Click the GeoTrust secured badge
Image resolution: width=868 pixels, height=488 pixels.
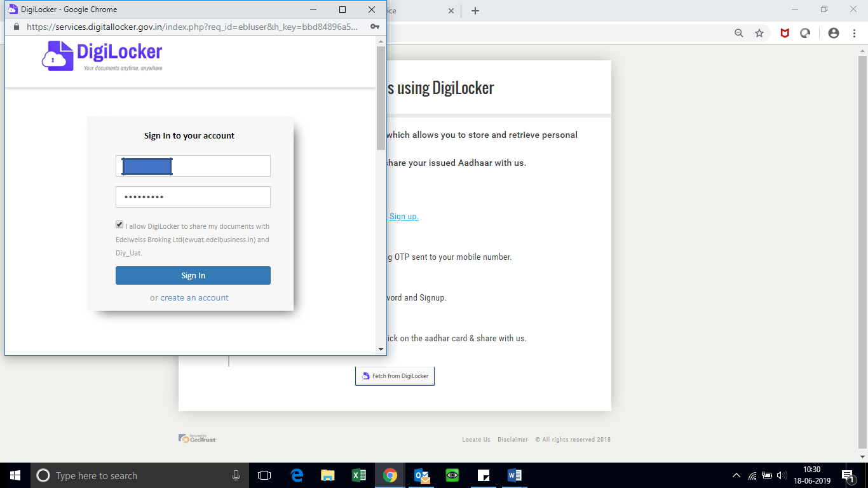[x=198, y=438]
